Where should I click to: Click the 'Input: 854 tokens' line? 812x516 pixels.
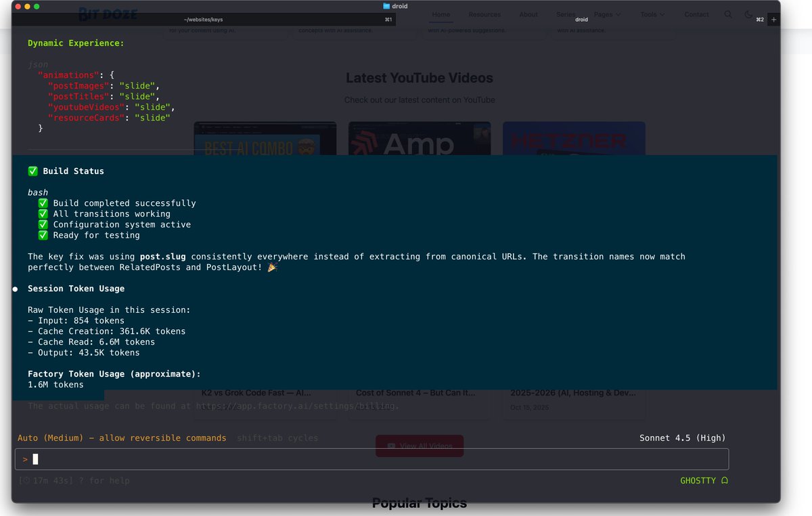pyautogui.click(x=76, y=321)
